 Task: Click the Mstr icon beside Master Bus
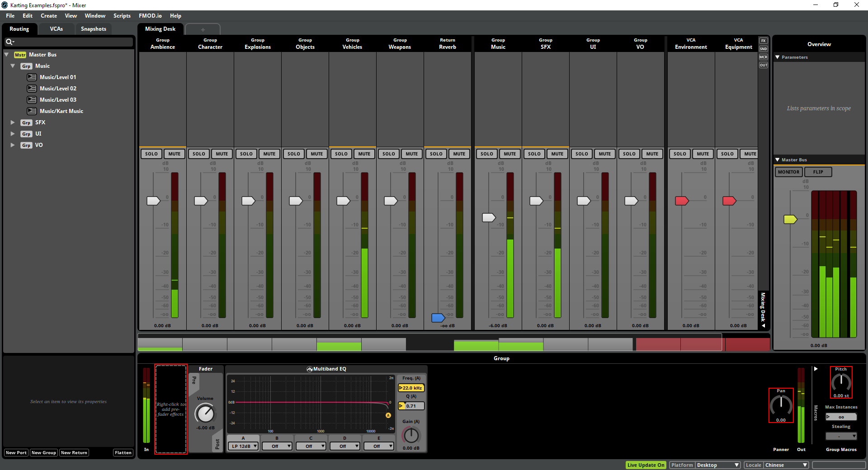(x=20, y=54)
